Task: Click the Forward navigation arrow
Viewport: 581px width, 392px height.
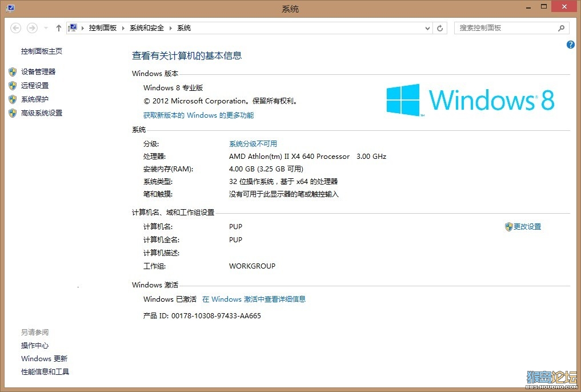Action: coord(32,28)
